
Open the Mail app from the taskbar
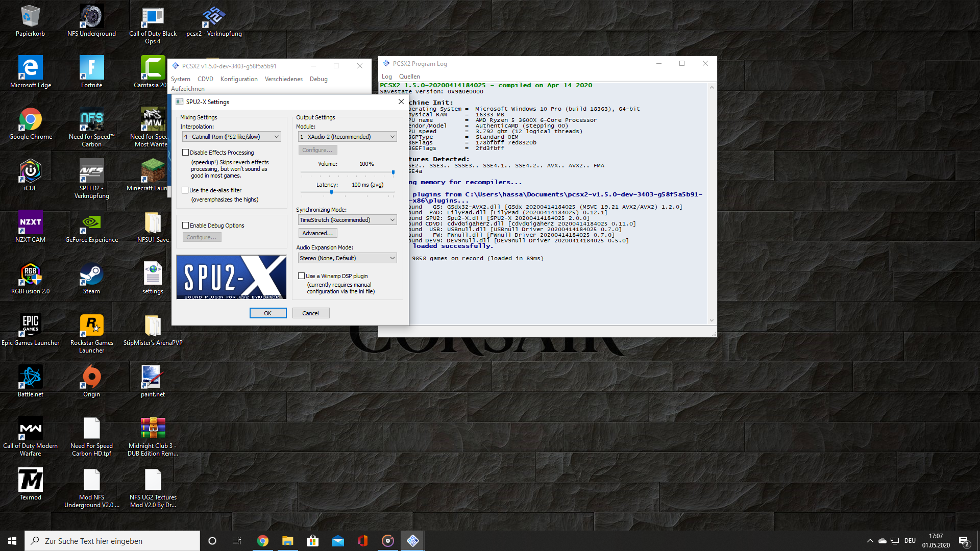tap(337, 541)
